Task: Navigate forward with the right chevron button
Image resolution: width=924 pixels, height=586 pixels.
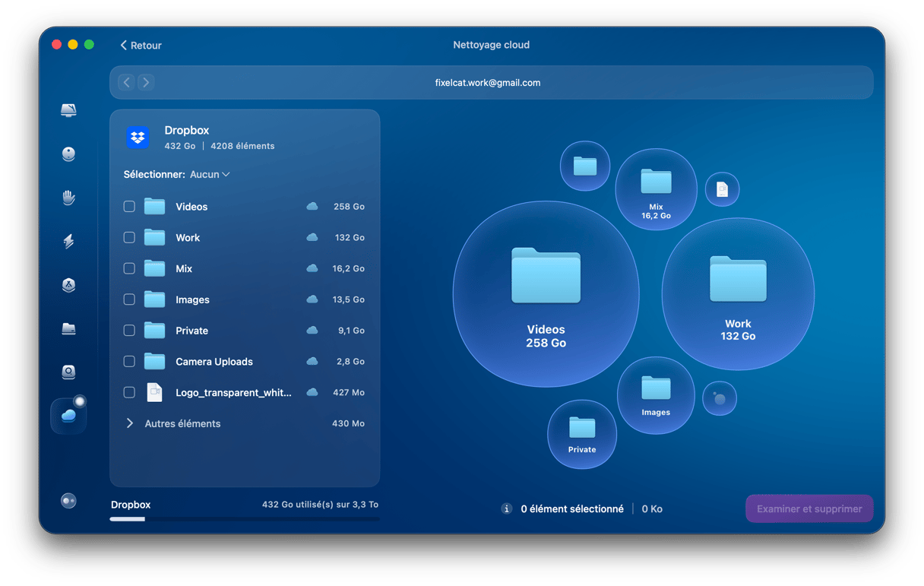Action: (146, 82)
